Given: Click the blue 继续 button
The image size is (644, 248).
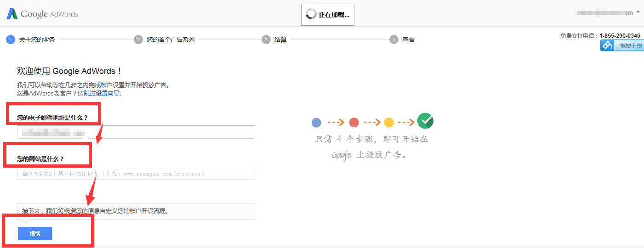Looking at the screenshot, I should pyautogui.click(x=35, y=233).
